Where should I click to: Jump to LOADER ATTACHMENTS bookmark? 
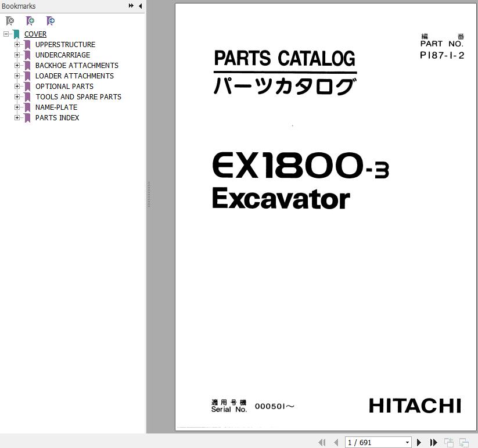pos(74,76)
